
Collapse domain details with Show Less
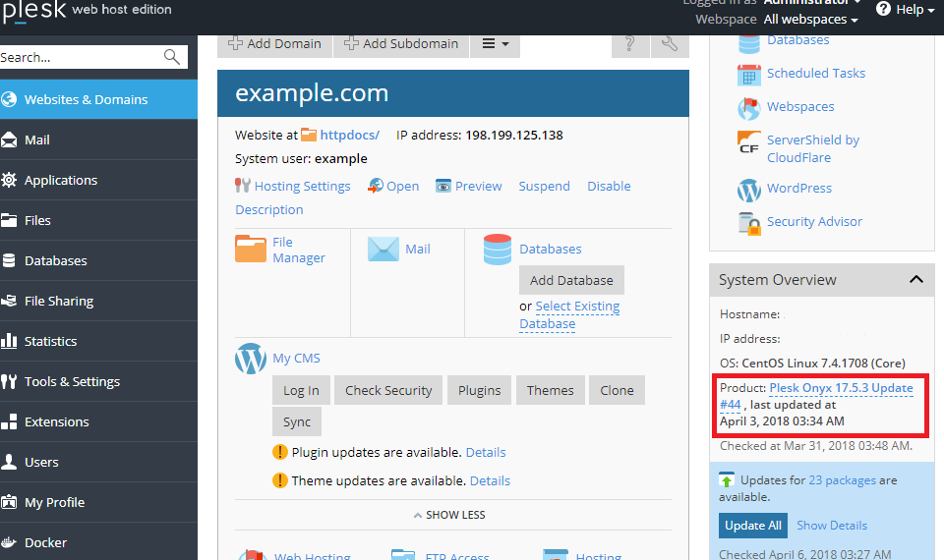(x=448, y=515)
